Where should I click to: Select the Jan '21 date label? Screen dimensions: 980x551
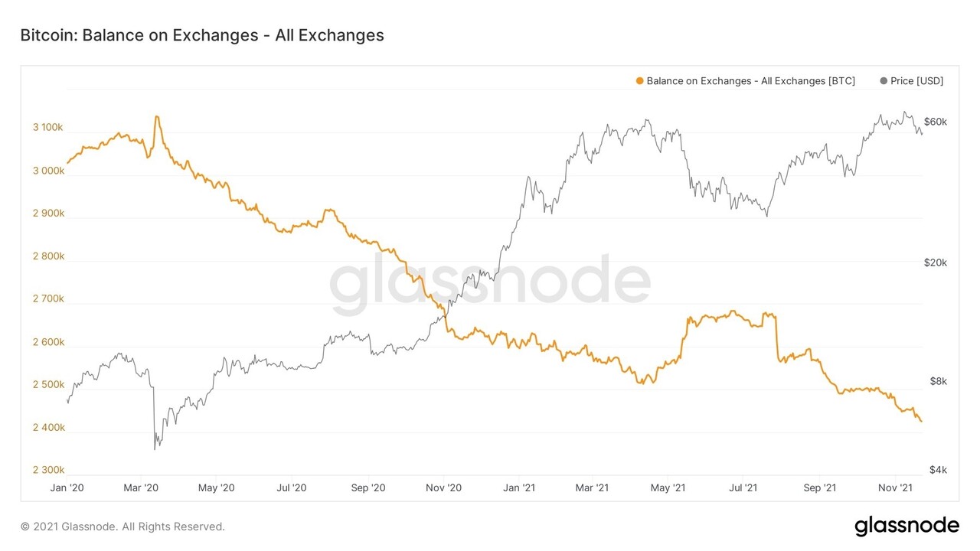[x=519, y=487]
